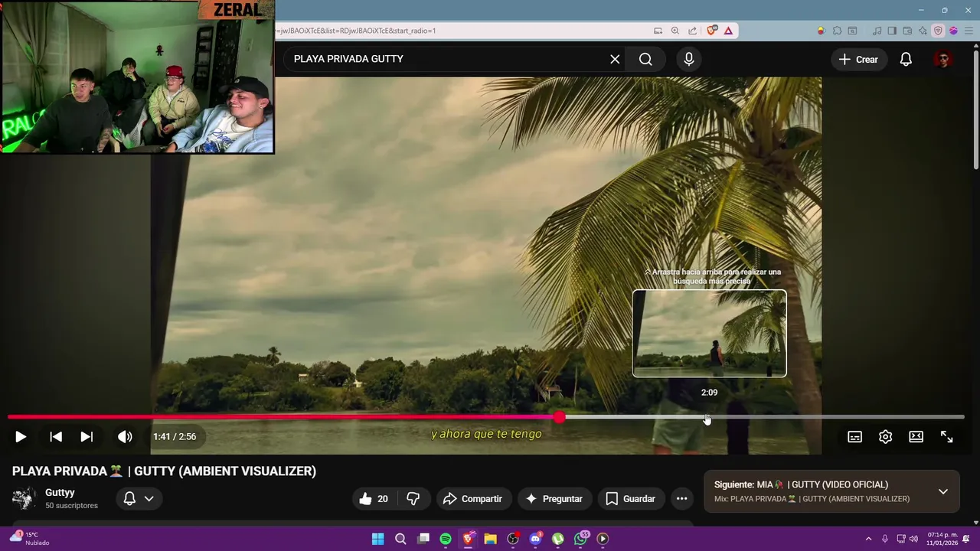Open video settings gear
This screenshot has height=551, width=980.
tap(885, 437)
